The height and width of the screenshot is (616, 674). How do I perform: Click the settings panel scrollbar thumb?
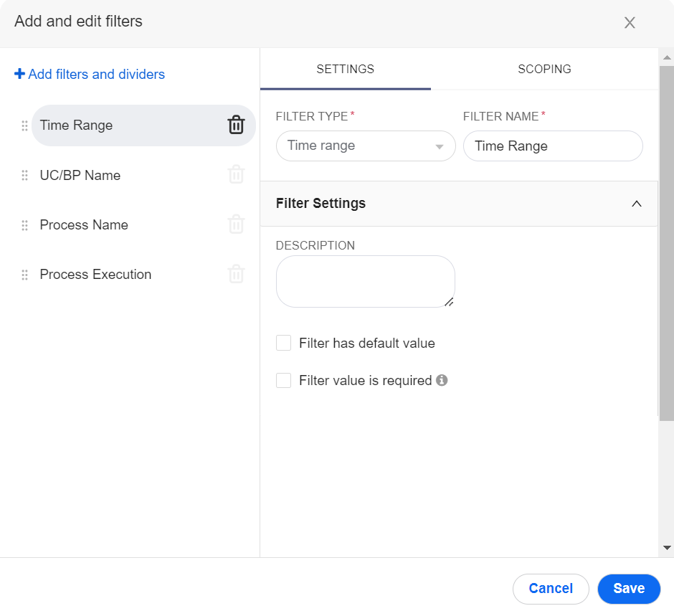pos(667,243)
